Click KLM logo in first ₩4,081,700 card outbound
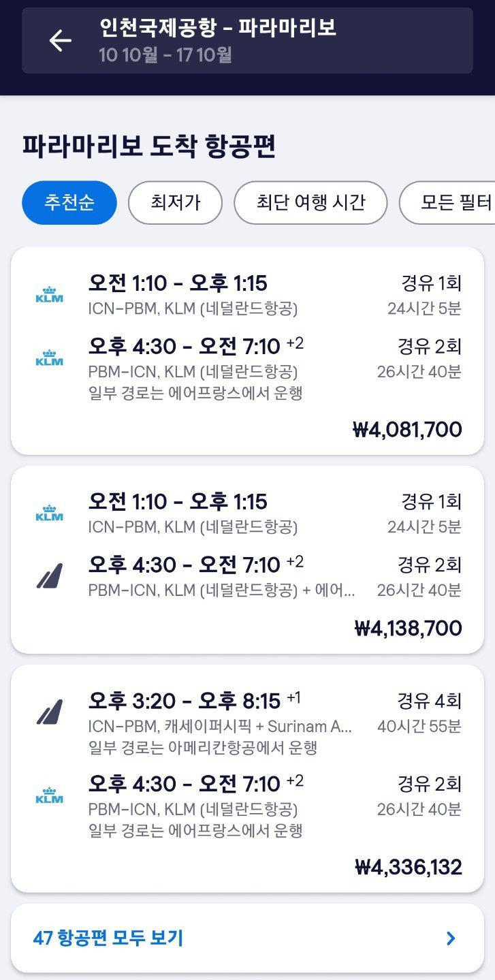Screen dimensions: 495x980 (x=49, y=295)
